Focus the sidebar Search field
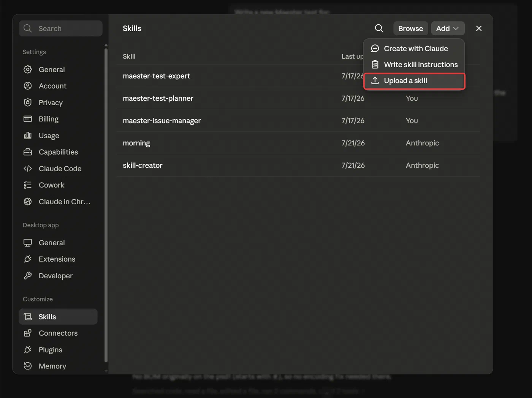 [x=61, y=28]
